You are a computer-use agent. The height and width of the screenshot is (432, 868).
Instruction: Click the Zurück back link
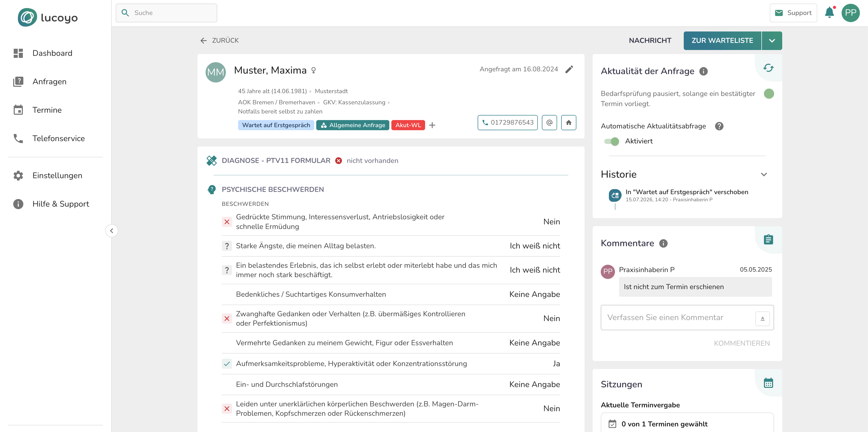219,40
